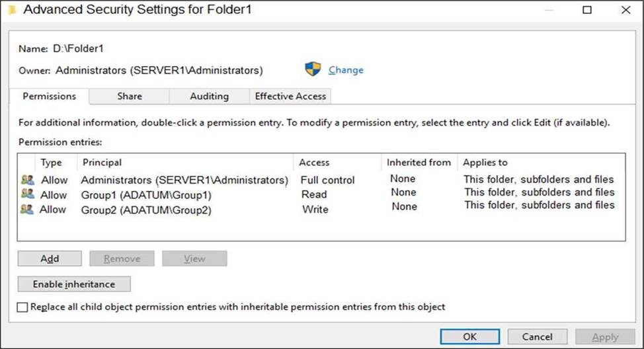Switch to the Share tab
Viewport: 644px width, 349px height.
(130, 96)
